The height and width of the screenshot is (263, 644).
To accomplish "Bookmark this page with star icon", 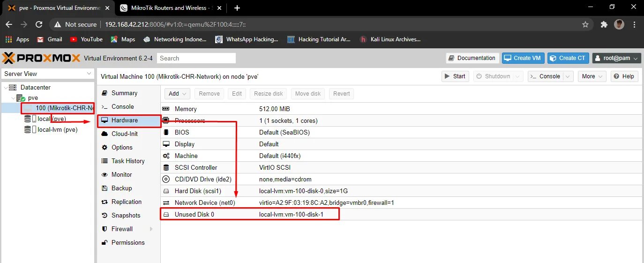I will (x=585, y=24).
